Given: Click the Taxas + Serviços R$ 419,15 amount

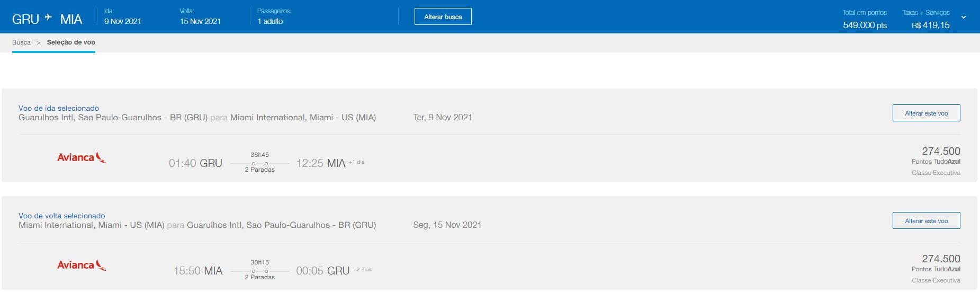Looking at the screenshot, I should 930,25.
